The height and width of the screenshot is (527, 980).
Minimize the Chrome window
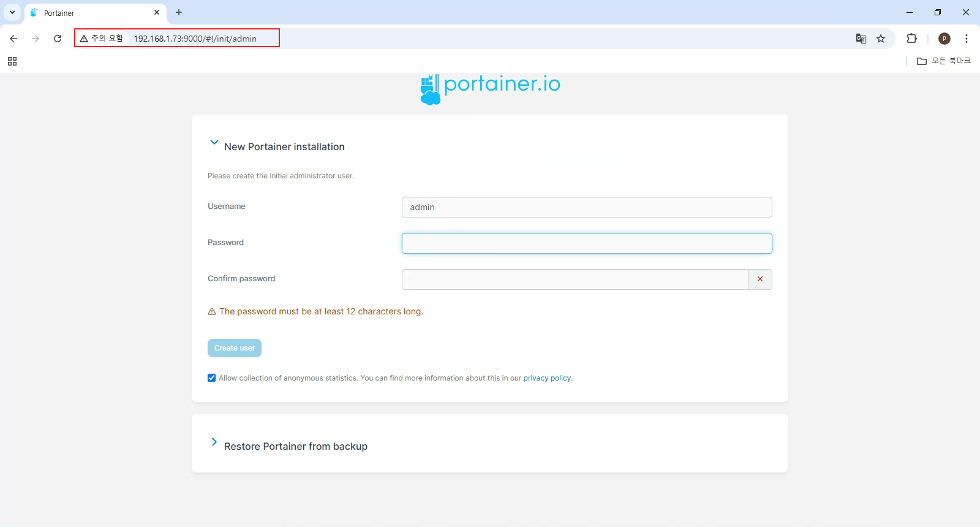coord(910,12)
